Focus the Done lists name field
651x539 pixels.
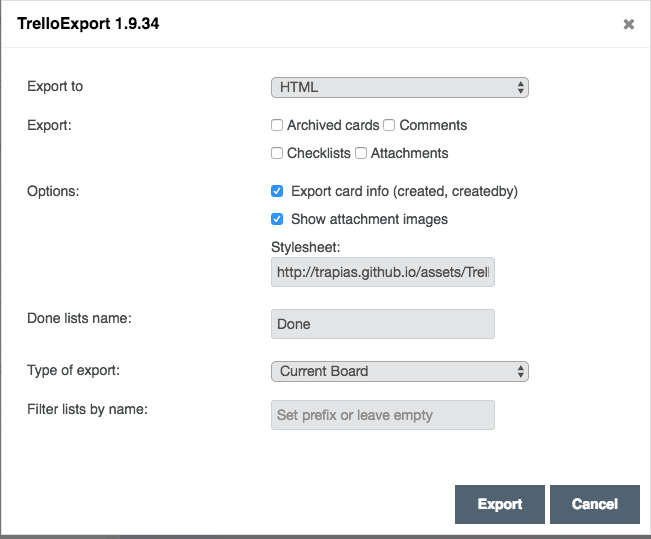click(x=382, y=324)
